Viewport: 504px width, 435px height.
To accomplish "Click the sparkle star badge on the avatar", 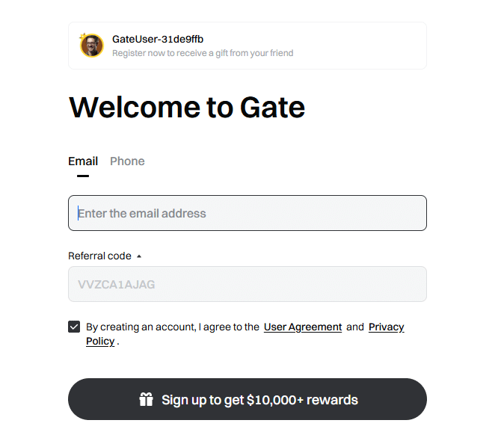I will pyautogui.click(x=83, y=36).
